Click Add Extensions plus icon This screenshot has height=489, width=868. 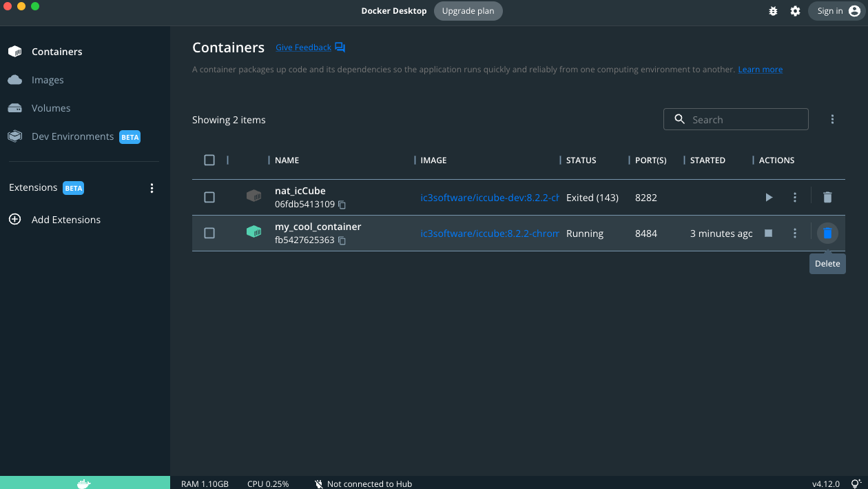click(x=14, y=220)
